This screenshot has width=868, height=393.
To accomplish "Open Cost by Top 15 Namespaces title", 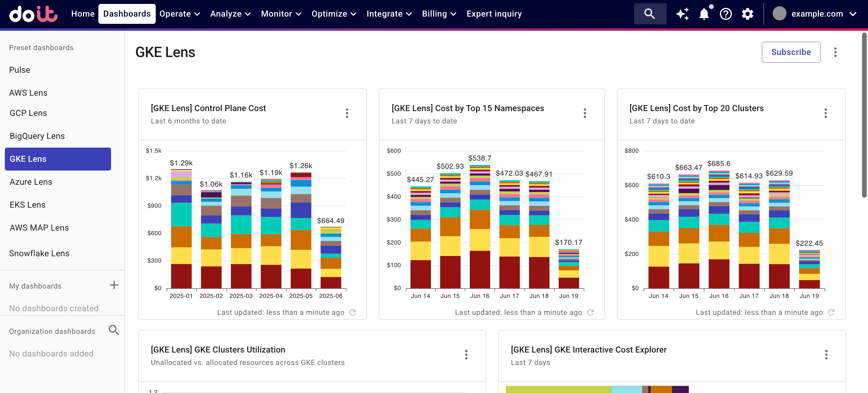I will pos(468,108).
